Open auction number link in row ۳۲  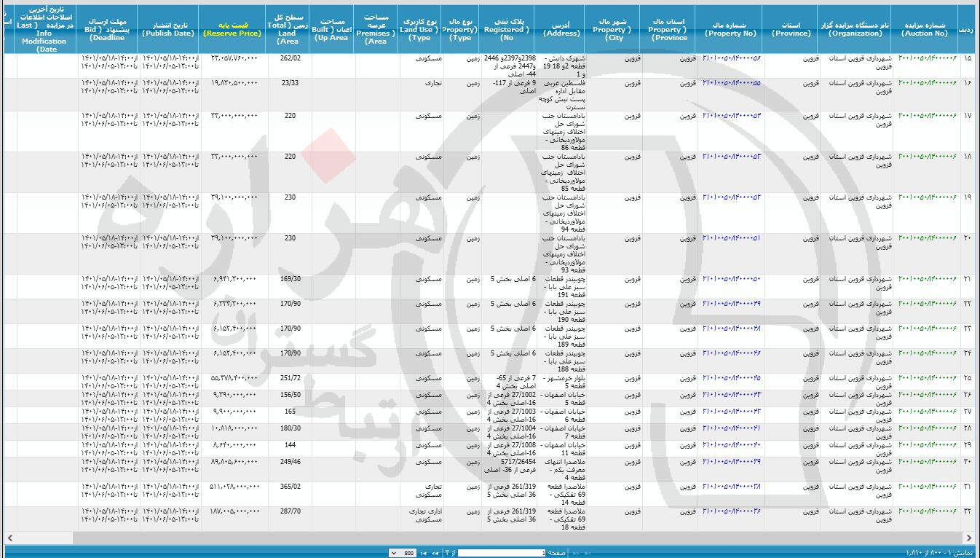928,512
